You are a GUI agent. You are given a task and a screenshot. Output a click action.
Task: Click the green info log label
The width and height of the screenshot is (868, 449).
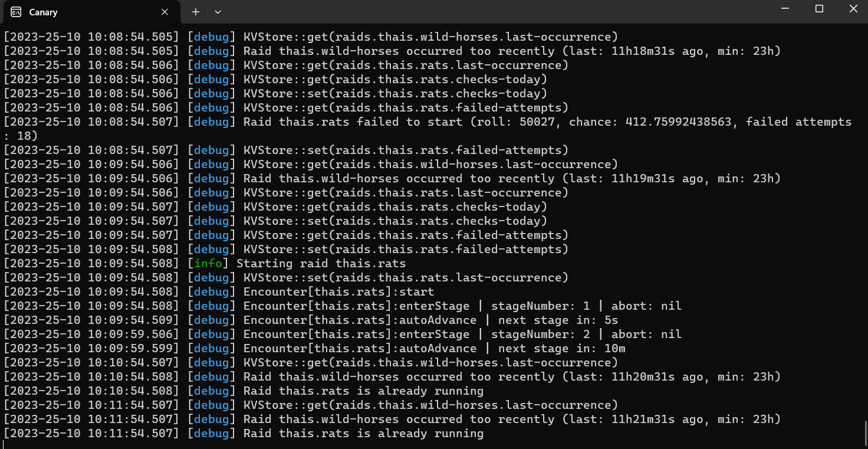(x=208, y=263)
